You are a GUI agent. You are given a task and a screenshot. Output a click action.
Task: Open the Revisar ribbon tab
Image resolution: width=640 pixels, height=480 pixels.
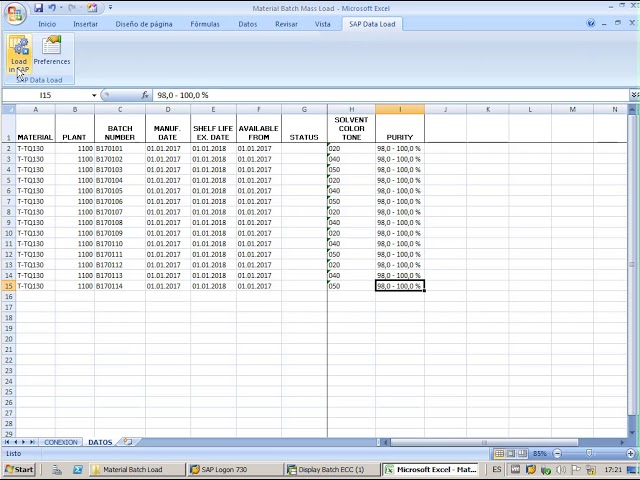(x=286, y=24)
